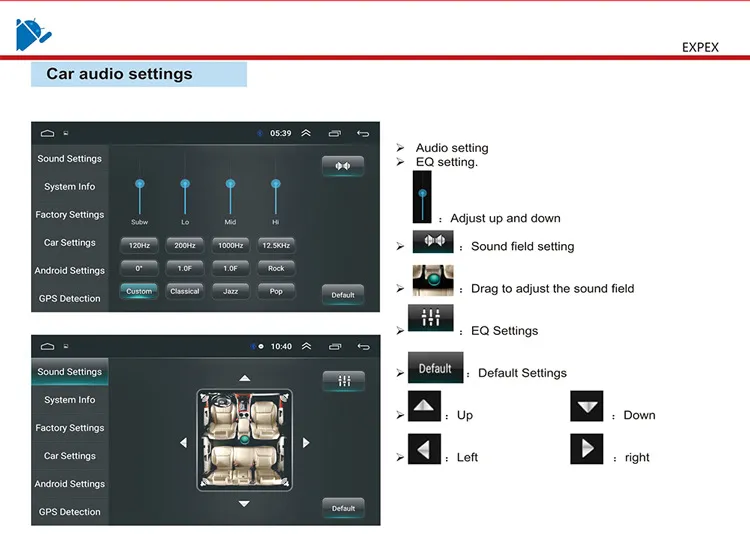Adjust the Mid EQ slider knob
The width and height of the screenshot is (750, 548).
[231, 184]
